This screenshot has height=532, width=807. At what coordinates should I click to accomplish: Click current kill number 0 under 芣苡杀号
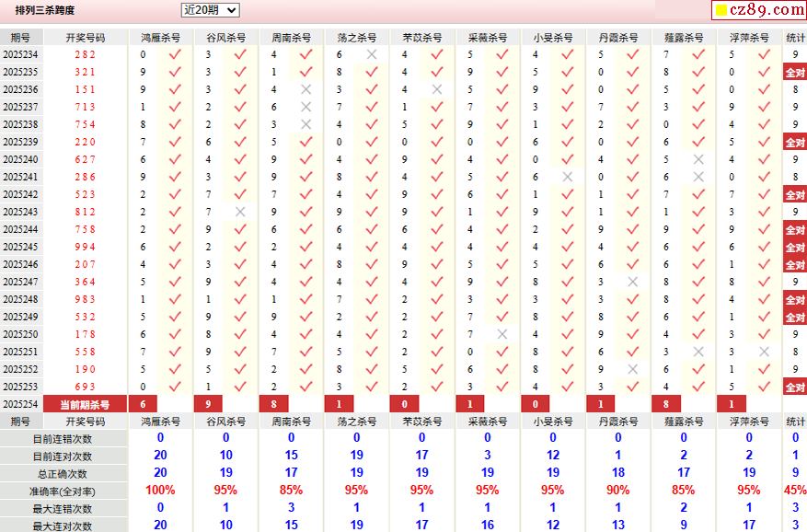(405, 404)
